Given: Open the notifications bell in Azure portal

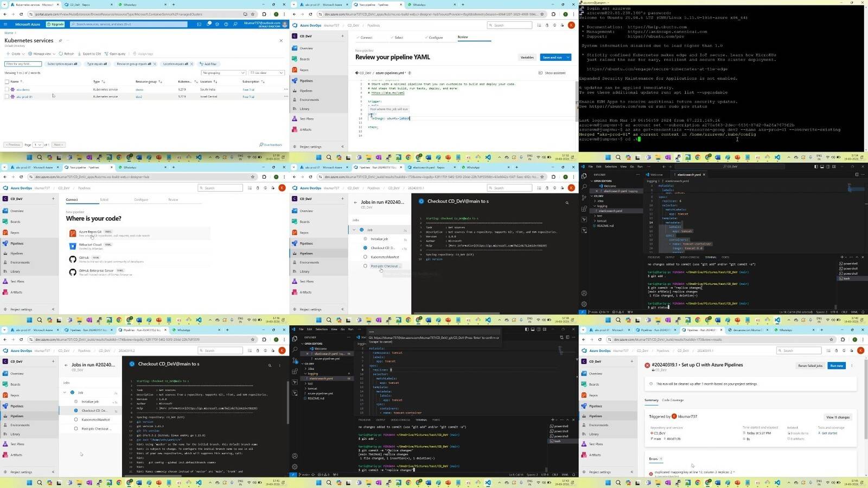Looking at the screenshot, I should (209, 24).
